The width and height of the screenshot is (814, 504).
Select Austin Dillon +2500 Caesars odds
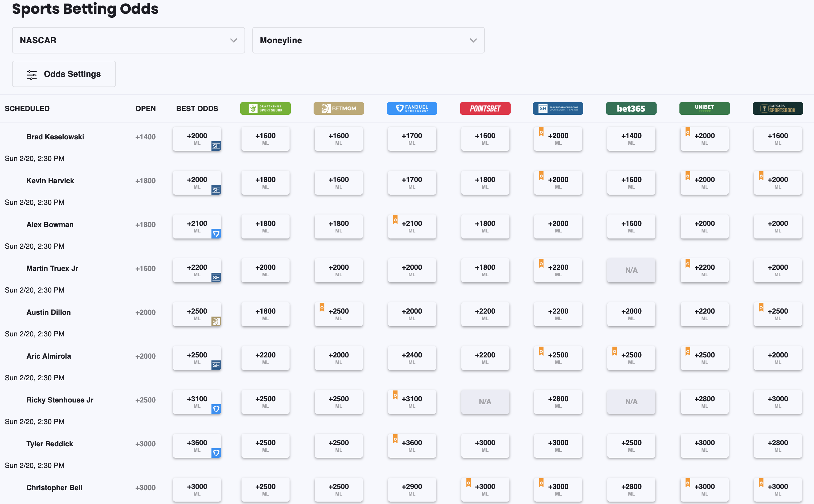(778, 314)
